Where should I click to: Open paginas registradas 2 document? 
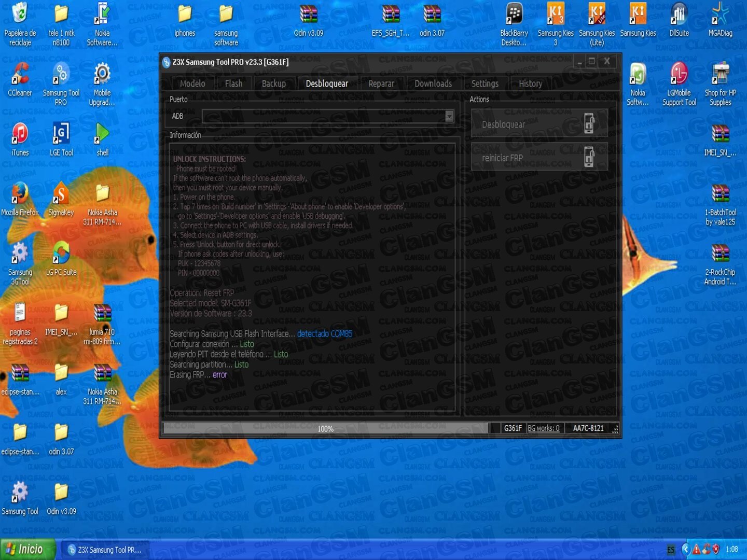click(20, 324)
